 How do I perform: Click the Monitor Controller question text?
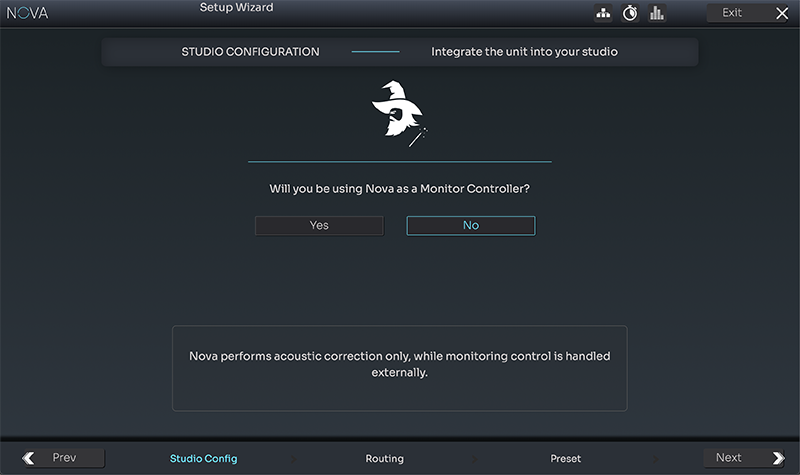click(399, 189)
